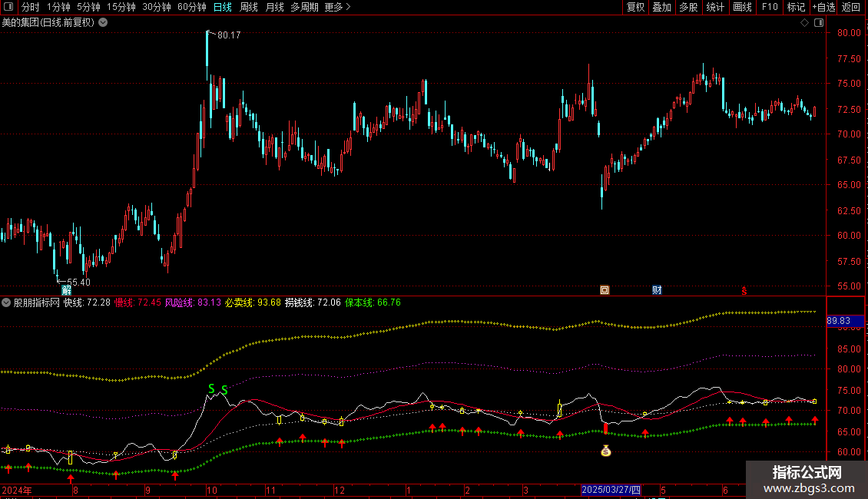Select the 15分钟 period tab

click(121, 7)
